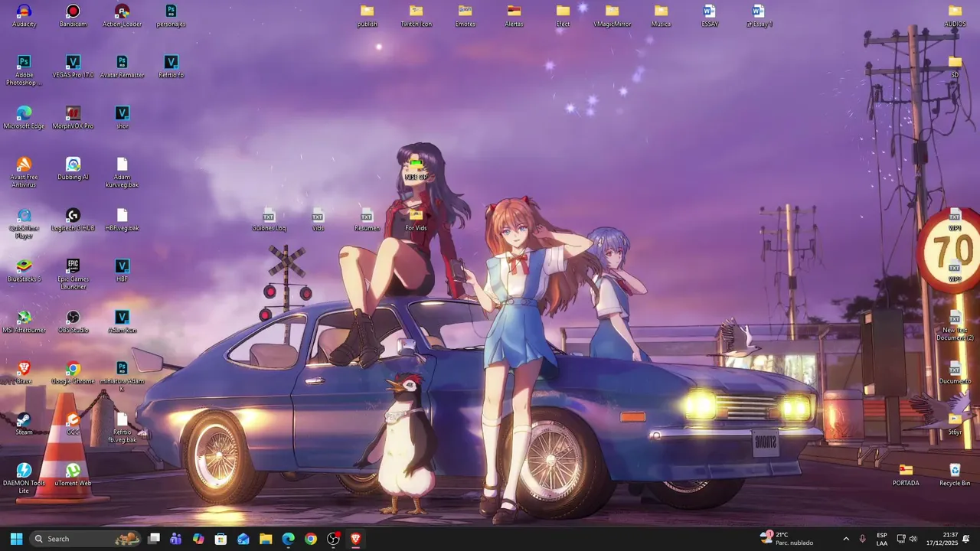Screen dimensions: 980x551
Task: Open the weather widget showing 21°C
Action: click(786, 539)
